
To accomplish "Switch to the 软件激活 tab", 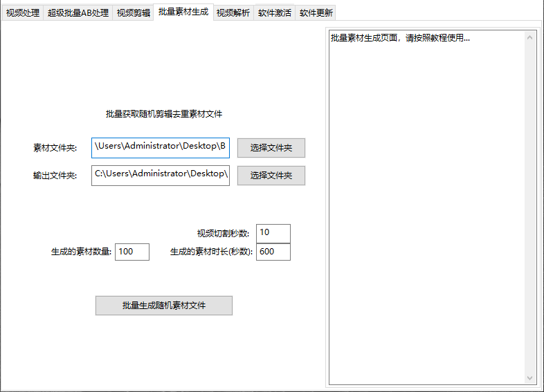I will (x=275, y=13).
